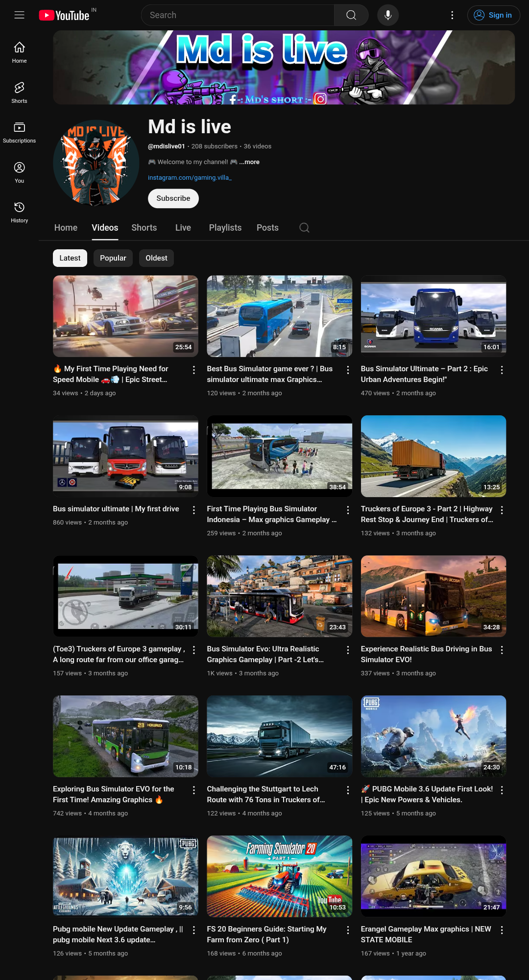Screen dimensions: 529x980
Task: Click the Md is live channel banner
Action: pyautogui.click(x=284, y=68)
